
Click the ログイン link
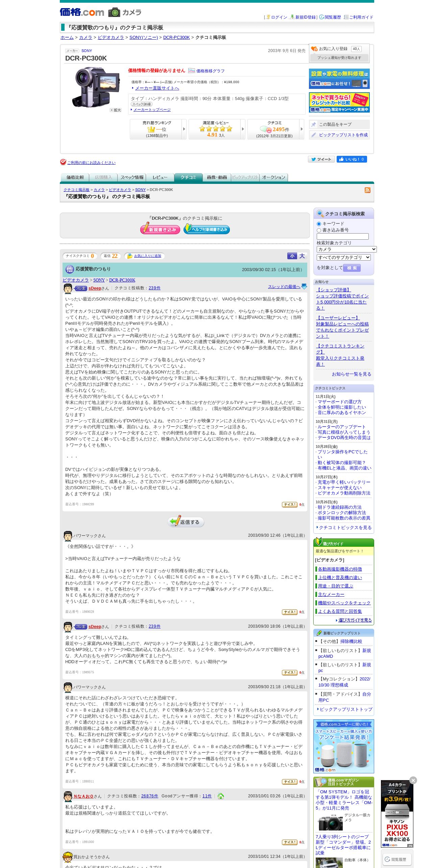pyautogui.click(x=279, y=17)
